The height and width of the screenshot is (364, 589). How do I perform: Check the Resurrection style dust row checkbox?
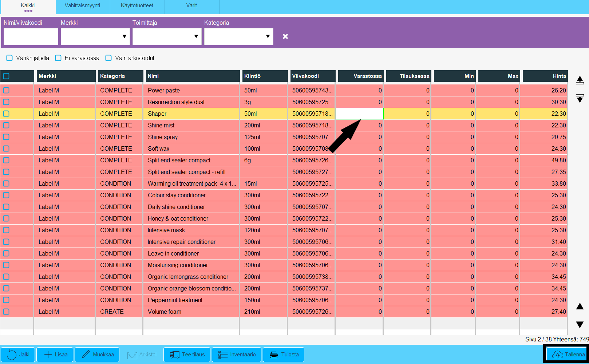pyautogui.click(x=6, y=102)
